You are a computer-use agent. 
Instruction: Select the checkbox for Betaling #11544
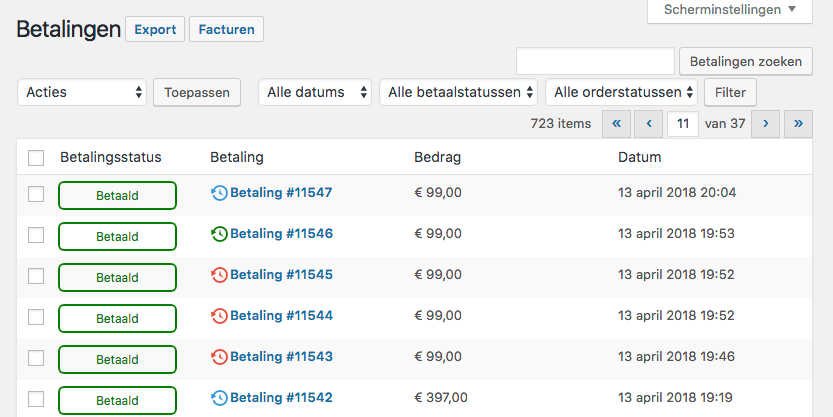pyautogui.click(x=37, y=317)
